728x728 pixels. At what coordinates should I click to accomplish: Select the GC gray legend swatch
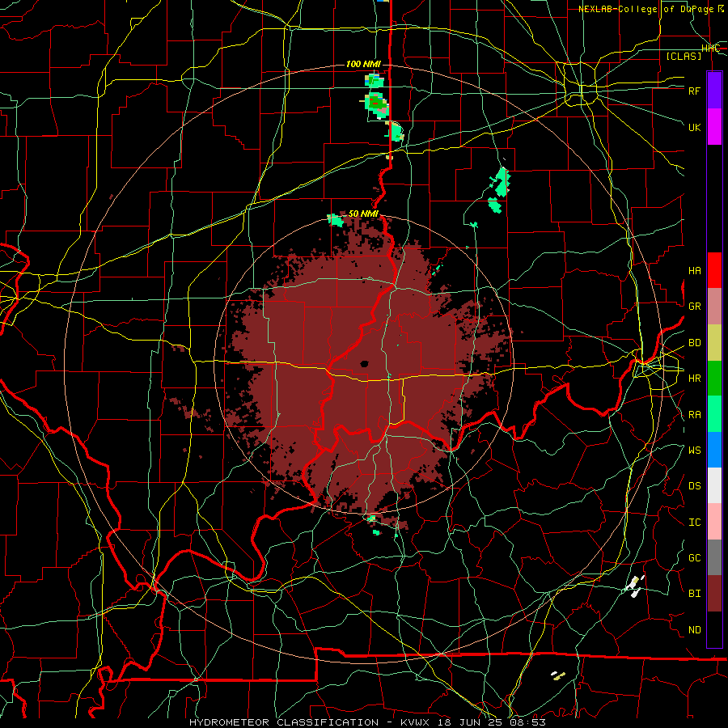click(714, 557)
